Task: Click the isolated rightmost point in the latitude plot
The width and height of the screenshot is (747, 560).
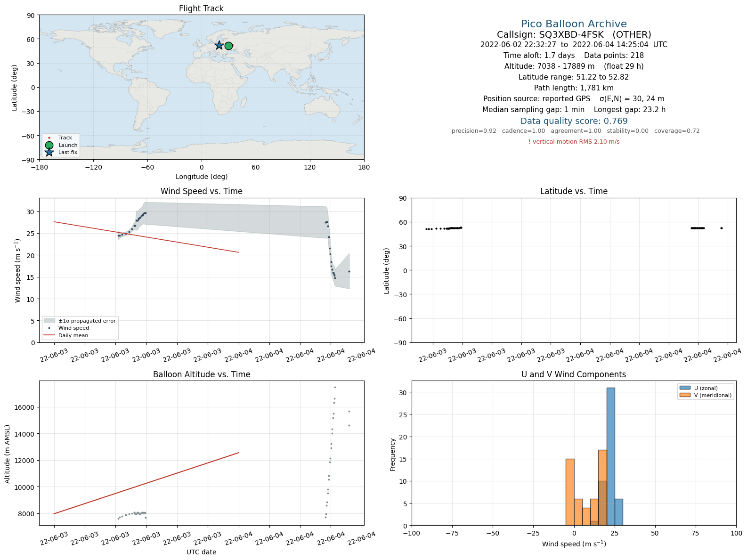Action: pyautogui.click(x=721, y=228)
